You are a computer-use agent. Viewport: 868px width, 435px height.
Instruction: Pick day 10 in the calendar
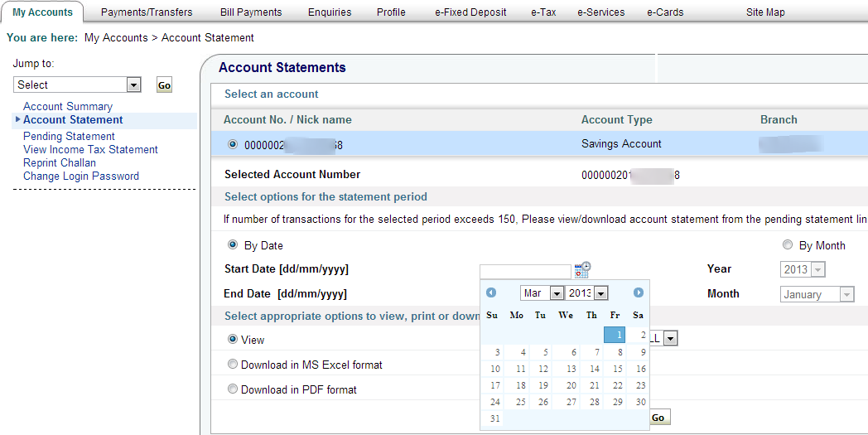pyautogui.click(x=492, y=369)
